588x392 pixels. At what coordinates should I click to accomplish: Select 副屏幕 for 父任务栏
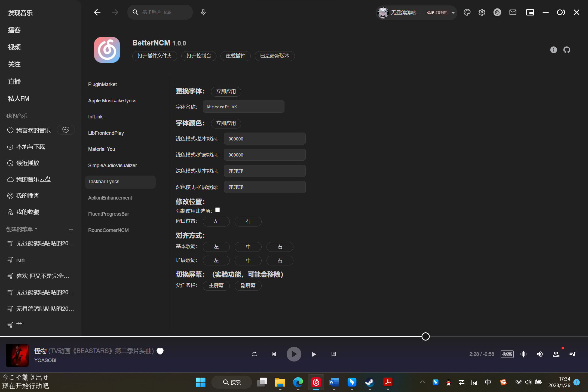pos(248,286)
